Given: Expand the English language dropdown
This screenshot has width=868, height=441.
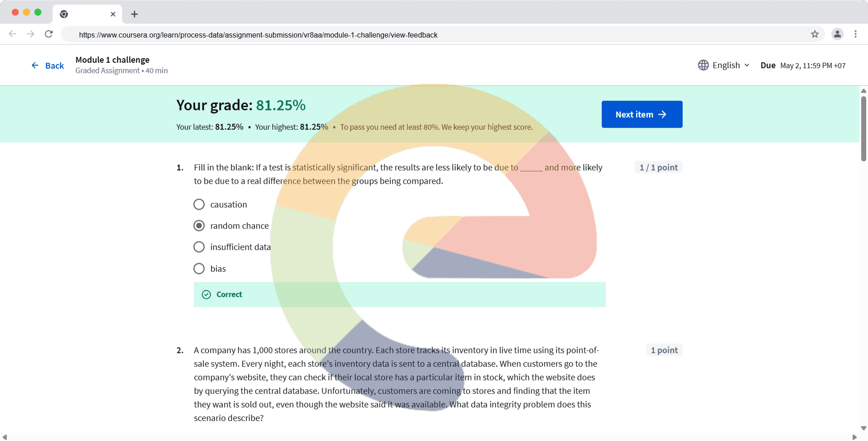Looking at the screenshot, I should click(731, 65).
